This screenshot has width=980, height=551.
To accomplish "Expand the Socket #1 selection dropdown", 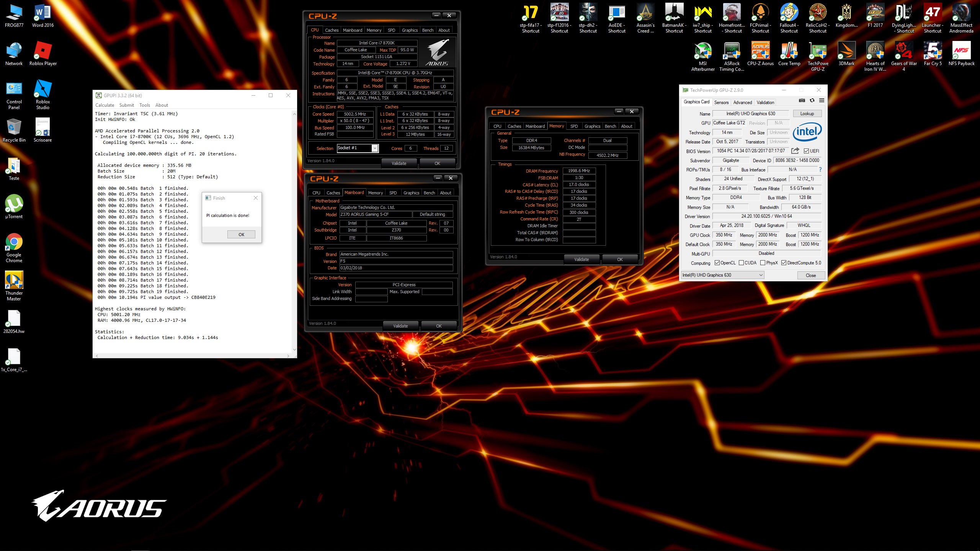I will click(375, 148).
